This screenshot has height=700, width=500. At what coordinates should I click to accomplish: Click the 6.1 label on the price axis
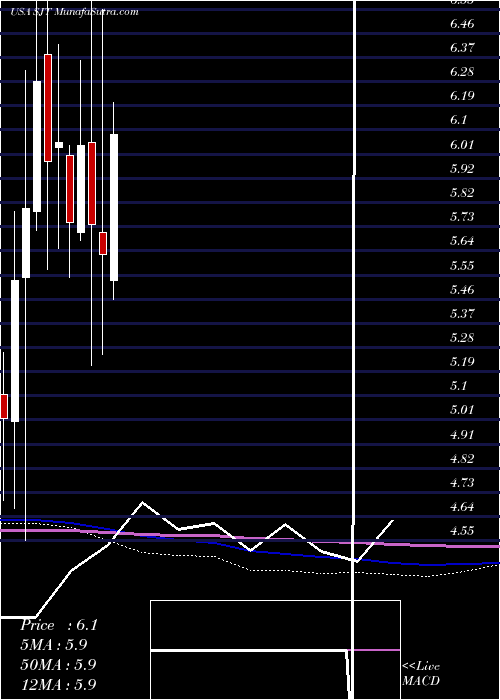(458, 120)
